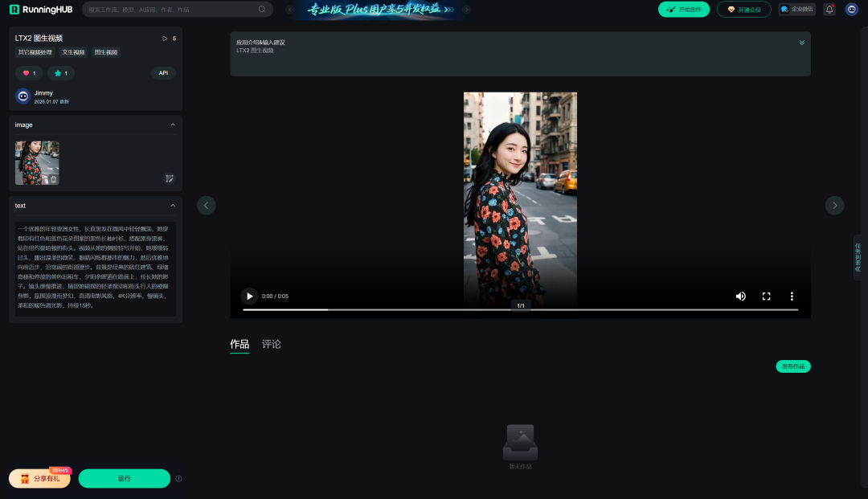Enter video fullscreen mode
The image size is (868, 499).
click(x=766, y=296)
